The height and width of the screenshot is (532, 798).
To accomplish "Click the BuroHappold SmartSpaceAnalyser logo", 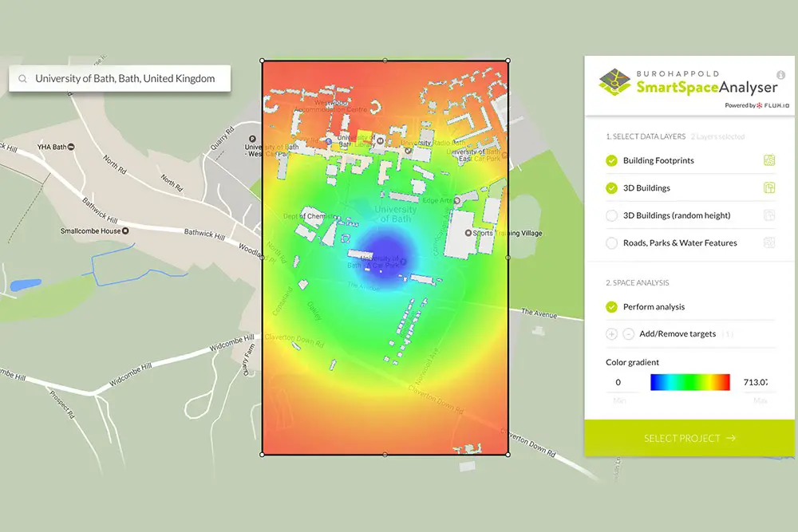I will 688,82.
